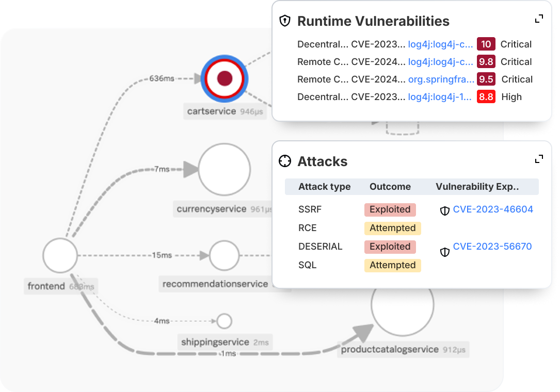Click the shield icon next to CVE-2023-56670
Screen dimensions: 560x392
pyautogui.click(x=444, y=252)
